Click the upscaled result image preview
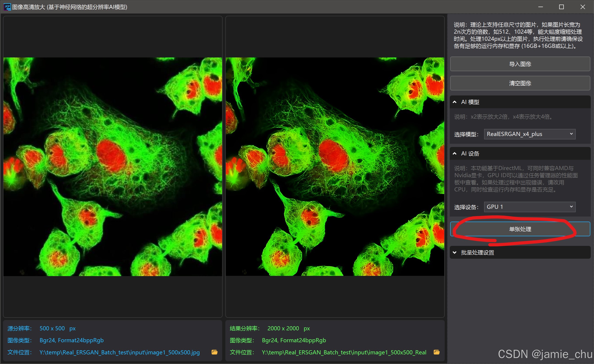 335,167
